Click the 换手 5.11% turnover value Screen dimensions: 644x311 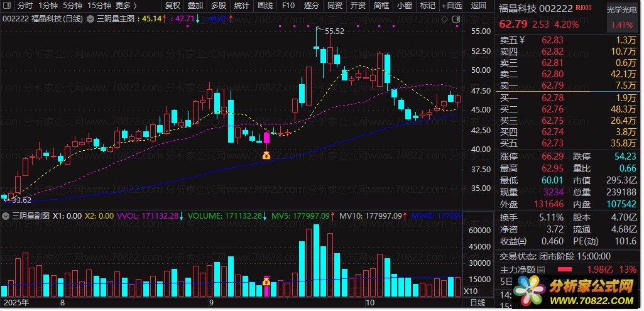(552, 217)
